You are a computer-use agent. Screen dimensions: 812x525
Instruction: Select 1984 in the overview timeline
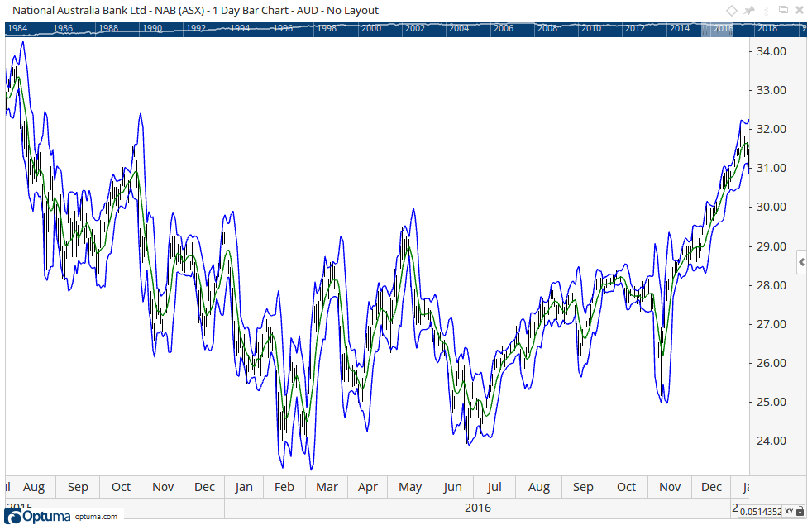tap(17, 28)
